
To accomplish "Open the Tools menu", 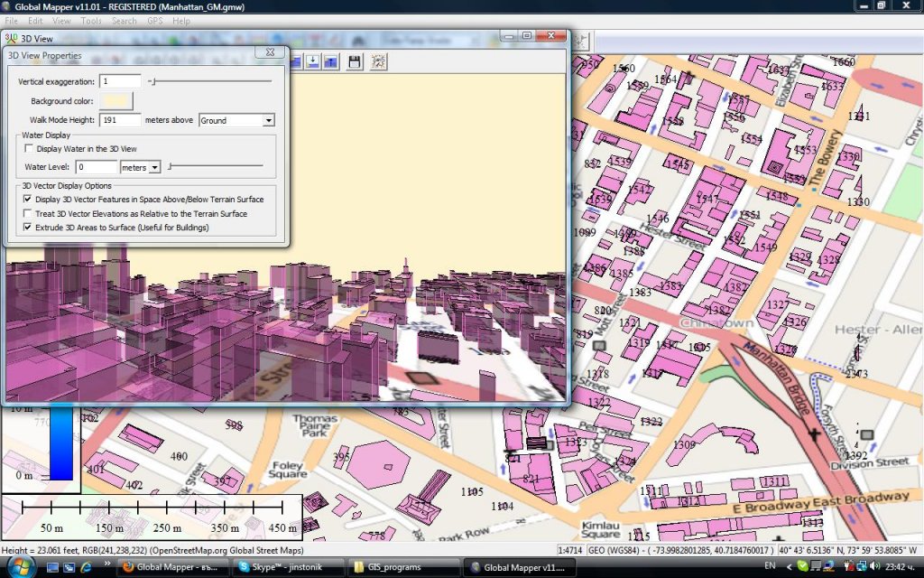I will pos(91,21).
